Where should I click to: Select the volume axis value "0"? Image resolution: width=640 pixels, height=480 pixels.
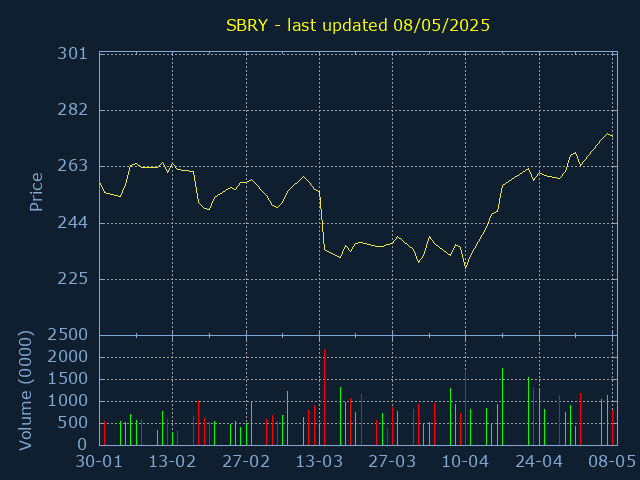point(83,445)
